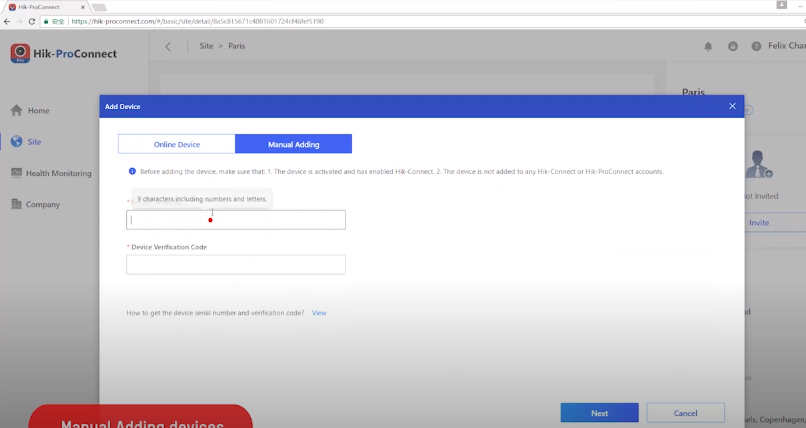Click the secure padlock icon
This screenshot has width=806, height=428.
[x=46, y=21]
